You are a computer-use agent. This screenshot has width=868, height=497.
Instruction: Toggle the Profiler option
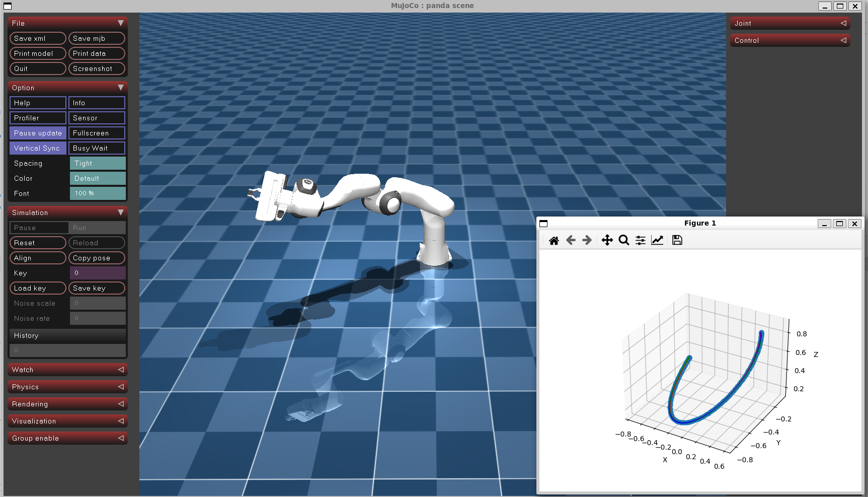[x=38, y=118]
